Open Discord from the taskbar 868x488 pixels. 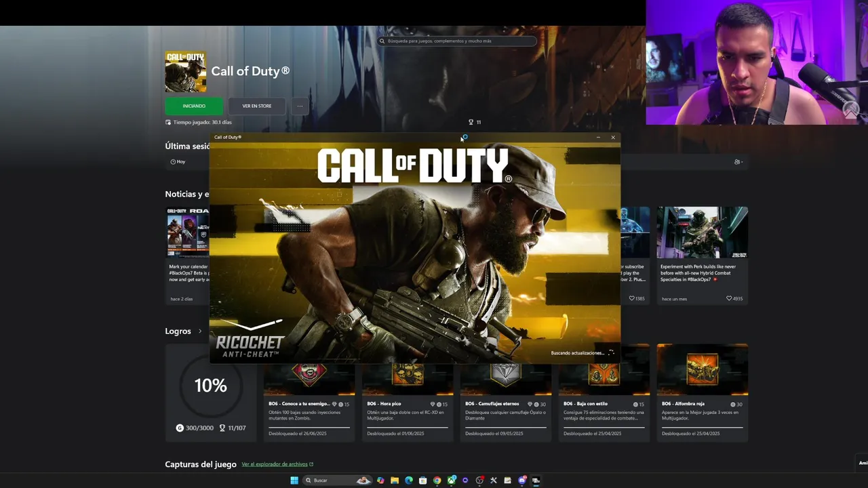point(522,481)
